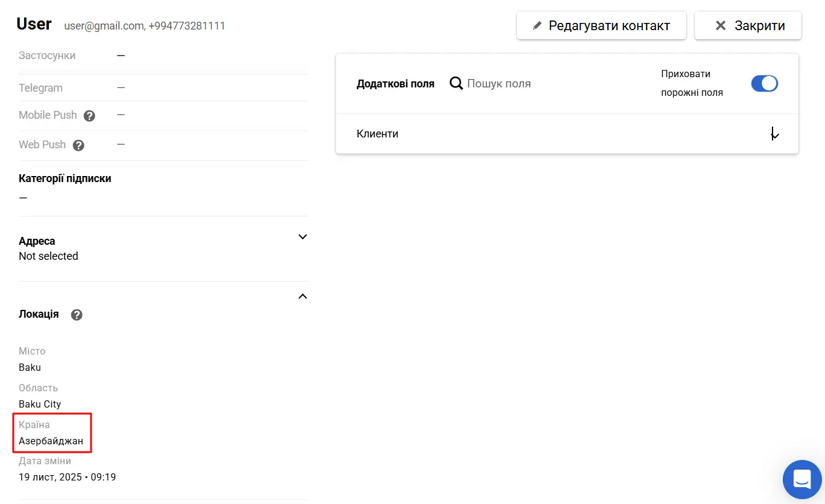Select the highlighted Азербайджан country value
Image resolution: width=825 pixels, height=504 pixels.
(52, 441)
